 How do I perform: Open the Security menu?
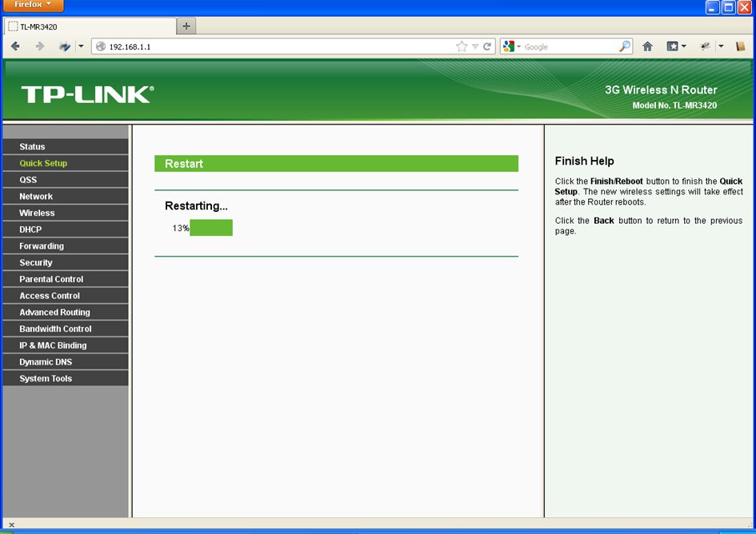pos(66,263)
